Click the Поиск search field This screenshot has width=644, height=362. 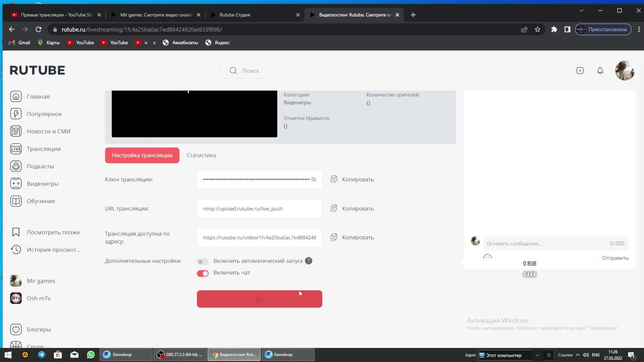coord(318,71)
